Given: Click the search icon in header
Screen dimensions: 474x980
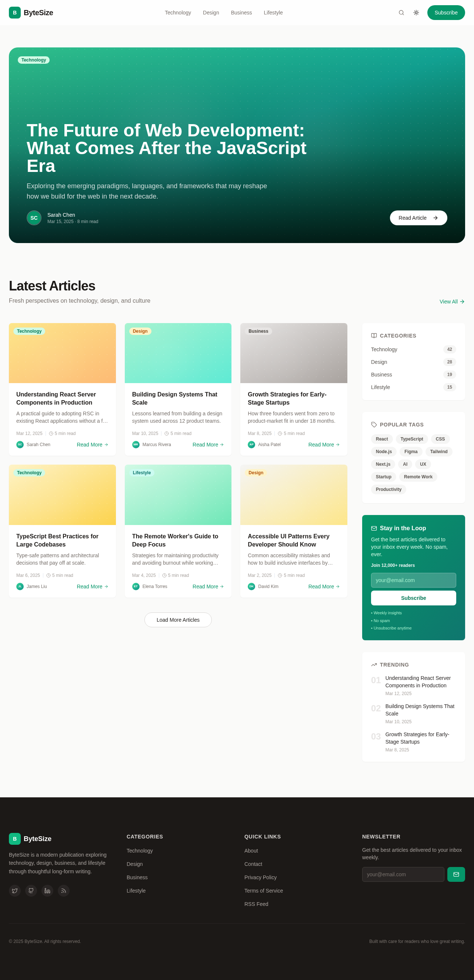Looking at the screenshot, I should (x=401, y=13).
